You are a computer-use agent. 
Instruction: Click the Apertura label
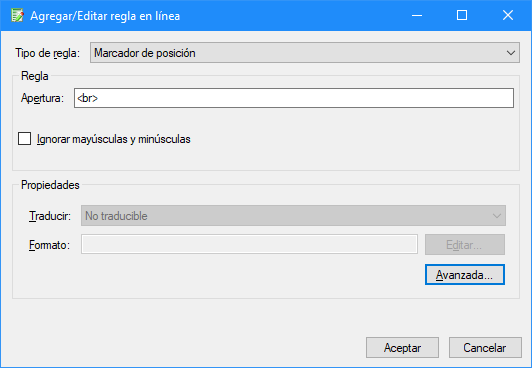tap(42, 98)
